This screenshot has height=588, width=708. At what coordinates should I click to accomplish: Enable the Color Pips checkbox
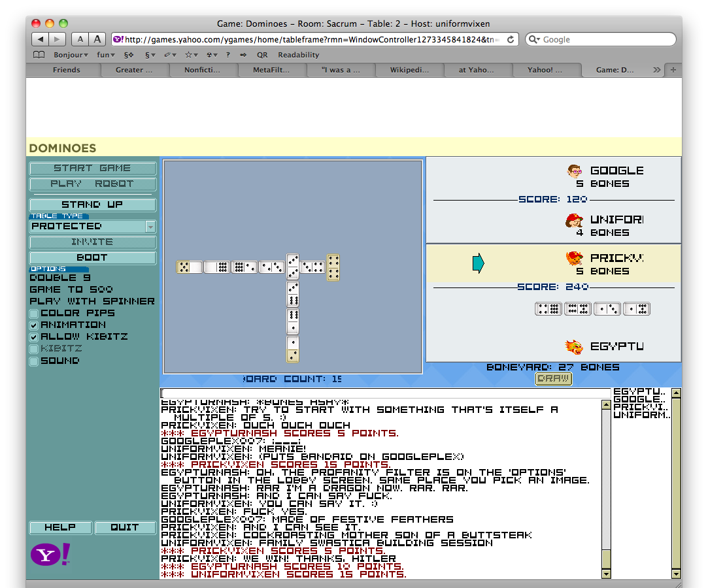pos(34,314)
